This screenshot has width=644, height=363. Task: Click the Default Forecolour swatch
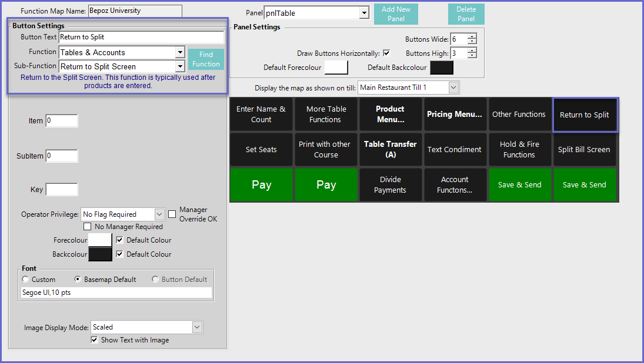pyautogui.click(x=336, y=68)
